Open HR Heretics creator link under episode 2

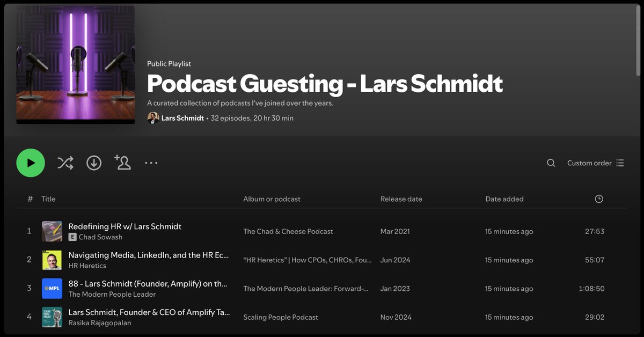(x=87, y=266)
